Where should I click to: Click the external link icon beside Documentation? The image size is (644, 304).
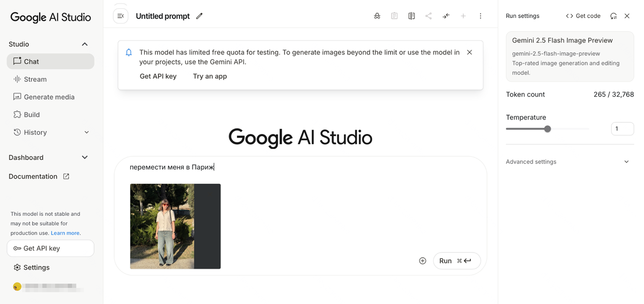tap(66, 177)
